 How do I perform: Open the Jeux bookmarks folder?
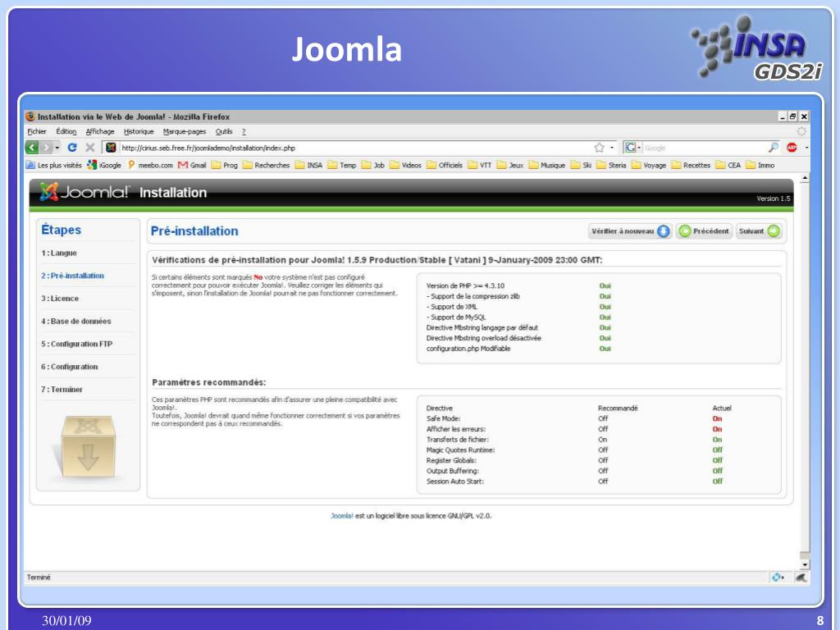[x=510, y=165]
